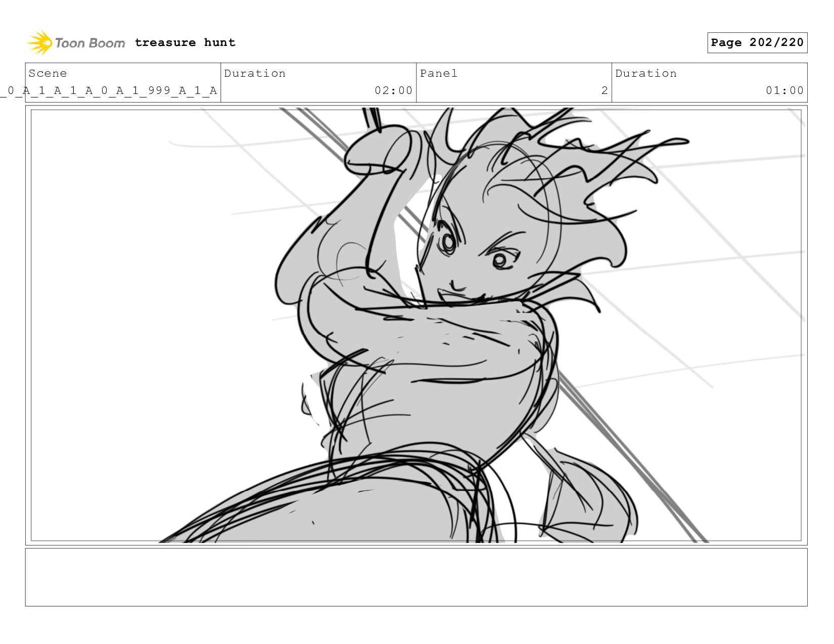Click the Toon Boom logo icon

[x=40, y=43]
